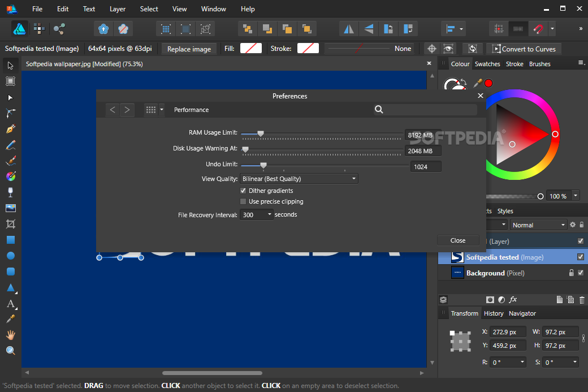Screen dimensions: 588x392
Task: Switch to History tab
Action: click(x=494, y=313)
